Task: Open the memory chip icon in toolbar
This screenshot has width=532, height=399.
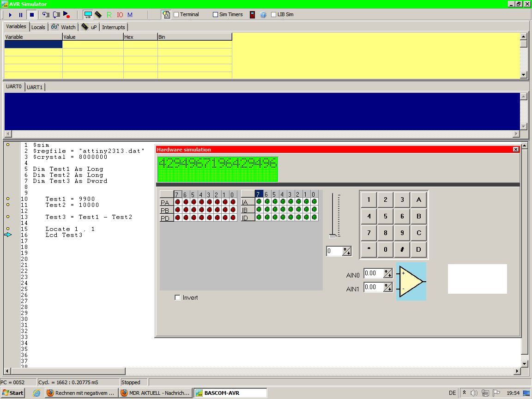Action: (x=98, y=15)
